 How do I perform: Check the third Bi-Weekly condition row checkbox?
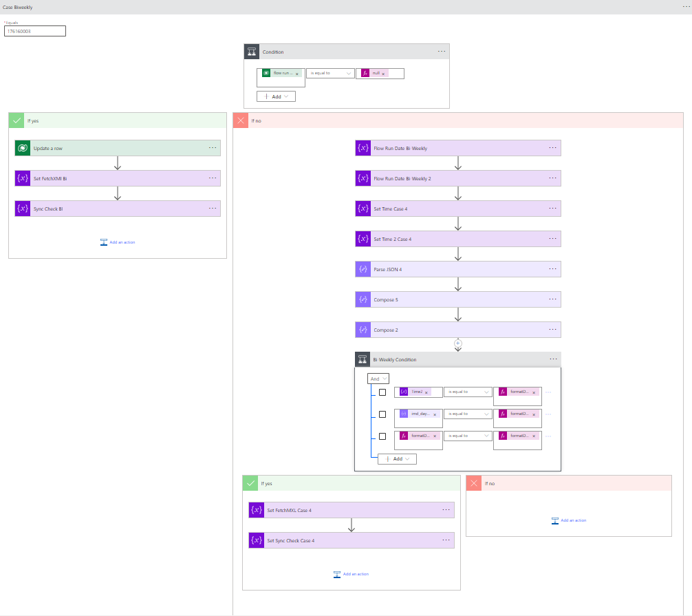pyautogui.click(x=382, y=436)
